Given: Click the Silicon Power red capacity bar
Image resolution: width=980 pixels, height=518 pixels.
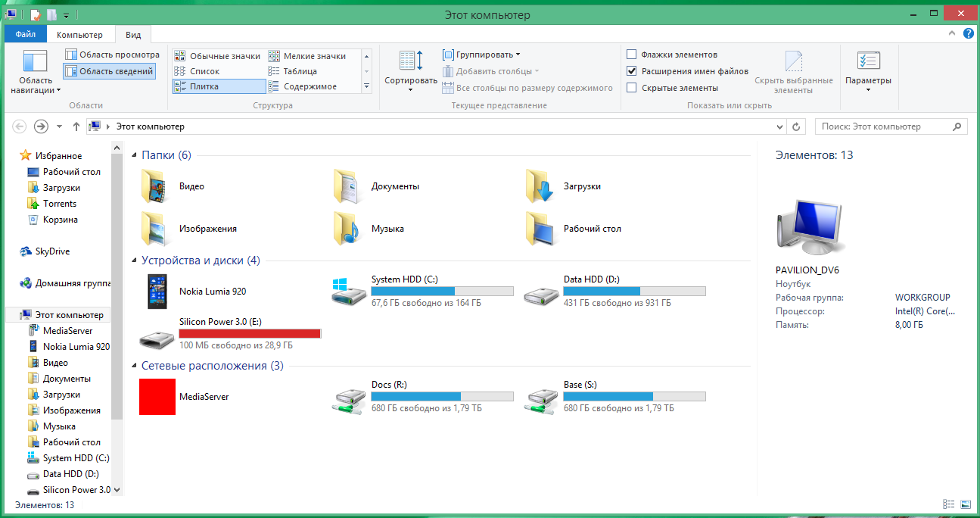Looking at the screenshot, I should pos(250,333).
